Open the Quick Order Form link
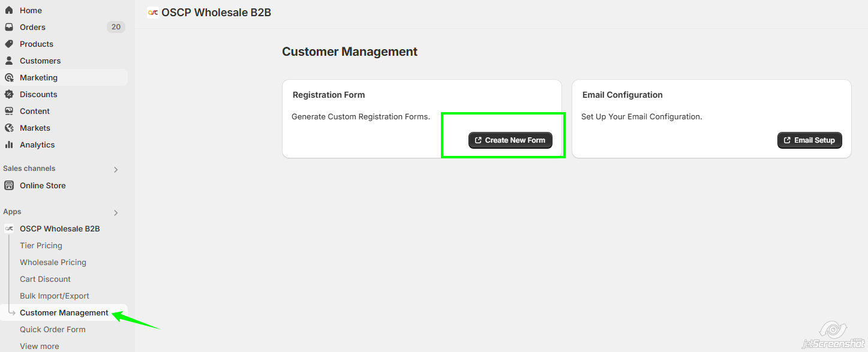The width and height of the screenshot is (868, 352). pyautogui.click(x=53, y=329)
